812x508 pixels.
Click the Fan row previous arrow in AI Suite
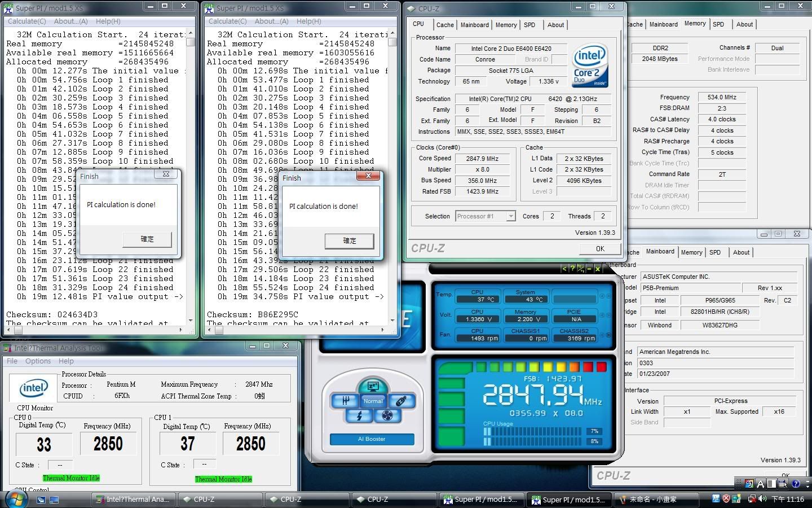602,334
